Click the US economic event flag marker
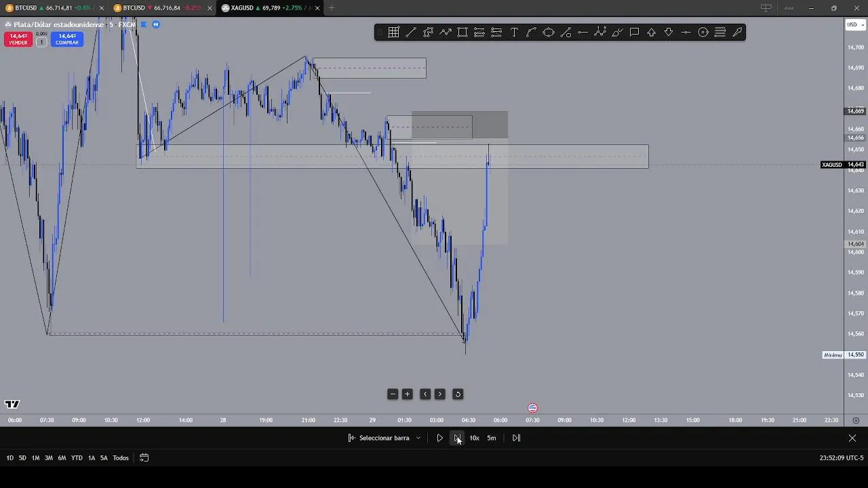The image size is (868, 488). tap(532, 408)
